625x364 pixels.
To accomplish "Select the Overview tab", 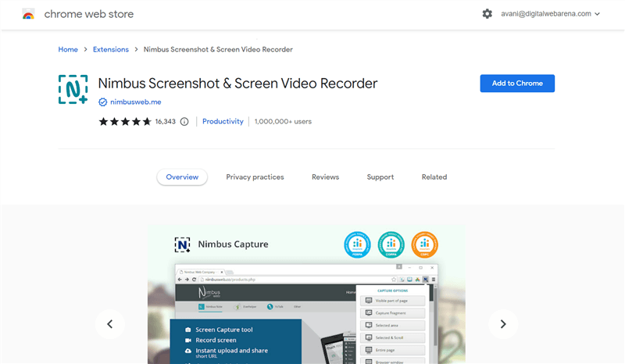I will click(182, 177).
